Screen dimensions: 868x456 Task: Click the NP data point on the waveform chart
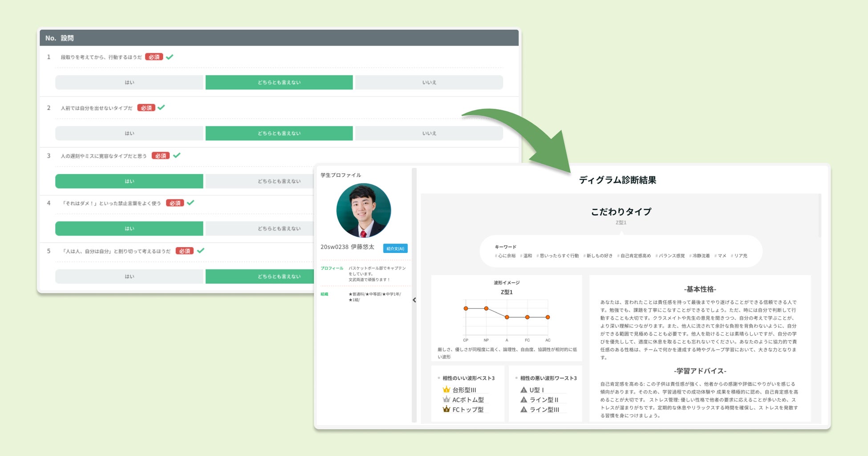tap(486, 308)
